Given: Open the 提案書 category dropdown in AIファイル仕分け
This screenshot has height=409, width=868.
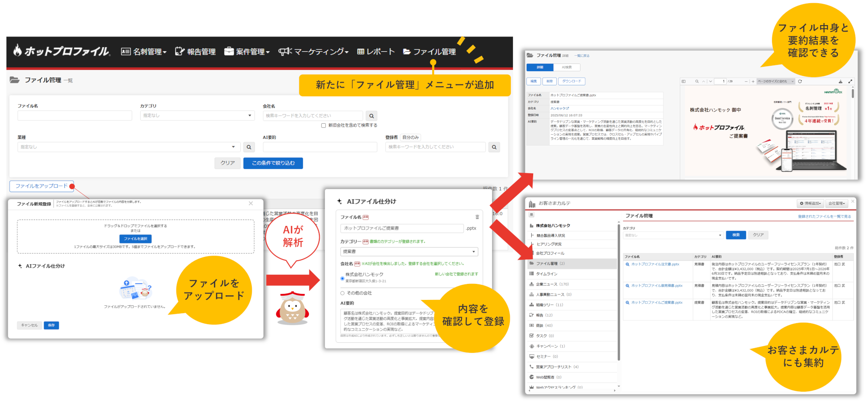Looking at the screenshot, I should pos(409,252).
